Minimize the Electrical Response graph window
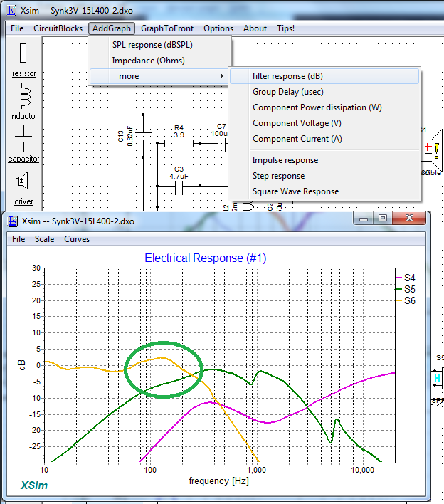The width and height of the screenshot is (444, 504). point(364,219)
